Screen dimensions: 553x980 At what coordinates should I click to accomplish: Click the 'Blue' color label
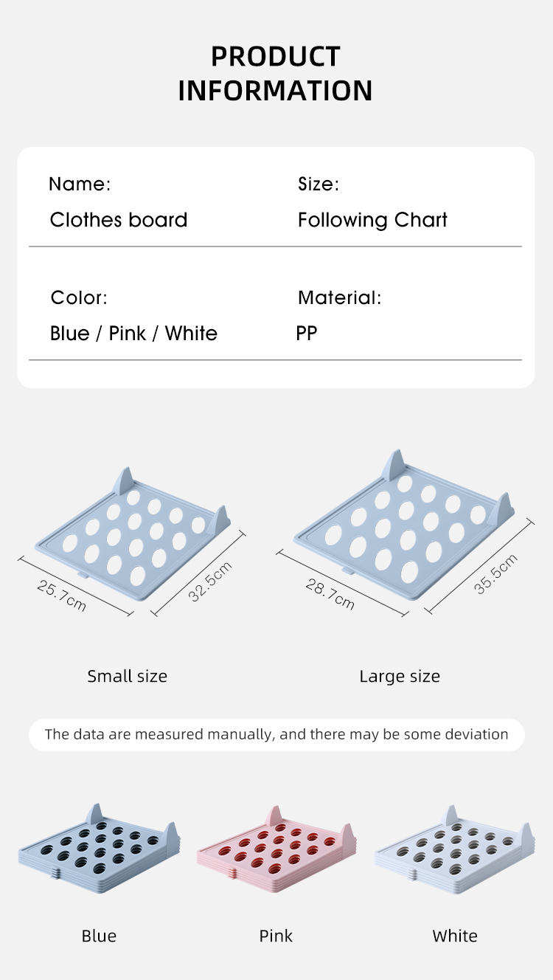[x=99, y=936]
